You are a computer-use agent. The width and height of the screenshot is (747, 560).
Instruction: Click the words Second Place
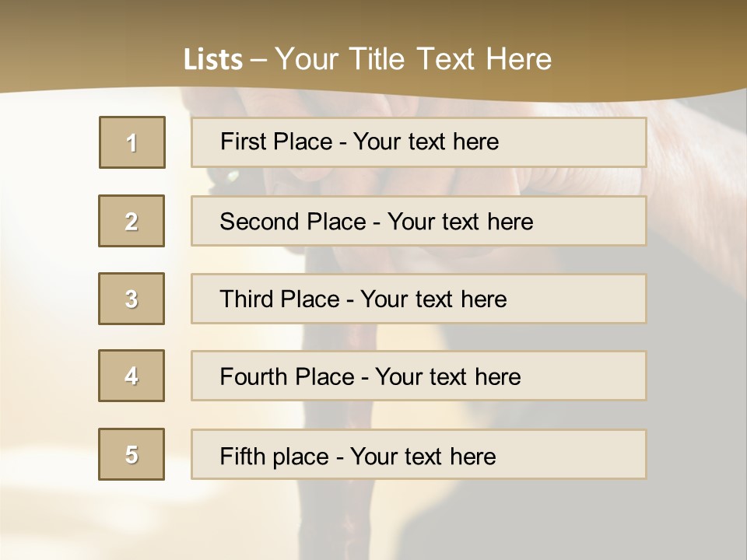tap(293, 222)
